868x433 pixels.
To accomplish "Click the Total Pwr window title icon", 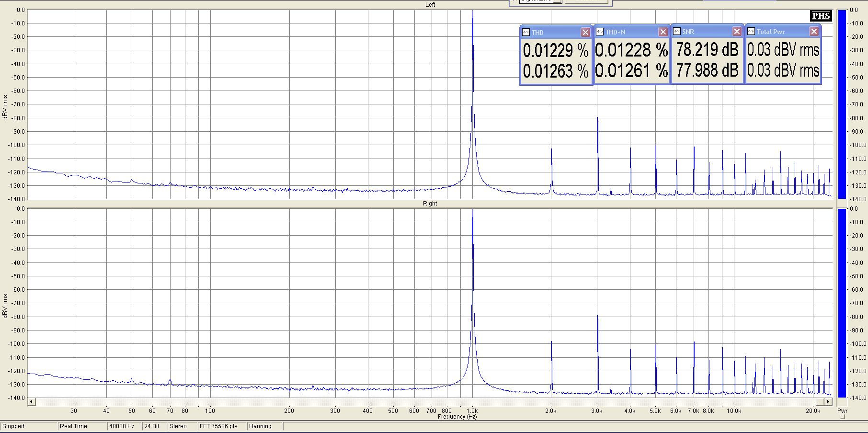I will (751, 32).
